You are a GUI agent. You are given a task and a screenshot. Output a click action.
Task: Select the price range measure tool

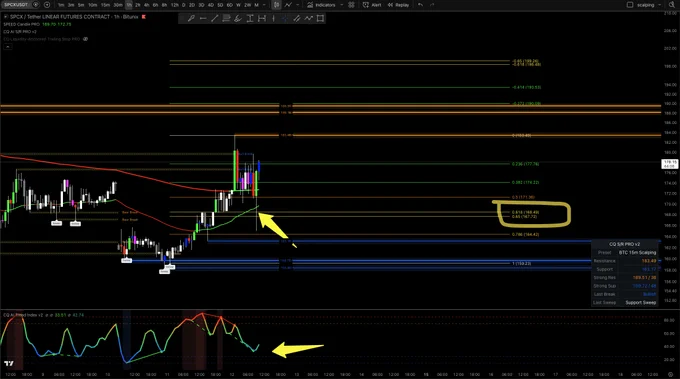(x=250, y=18)
